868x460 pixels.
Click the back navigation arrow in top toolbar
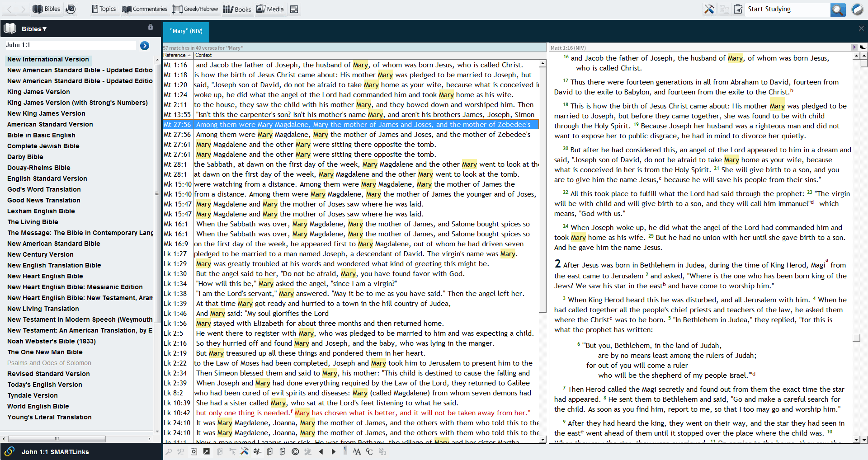[9, 9]
